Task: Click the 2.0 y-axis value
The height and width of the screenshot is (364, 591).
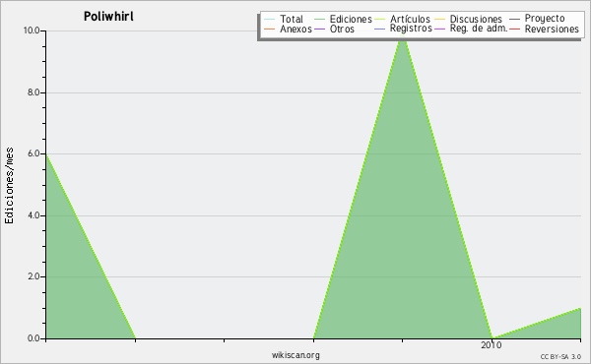Action: point(33,276)
